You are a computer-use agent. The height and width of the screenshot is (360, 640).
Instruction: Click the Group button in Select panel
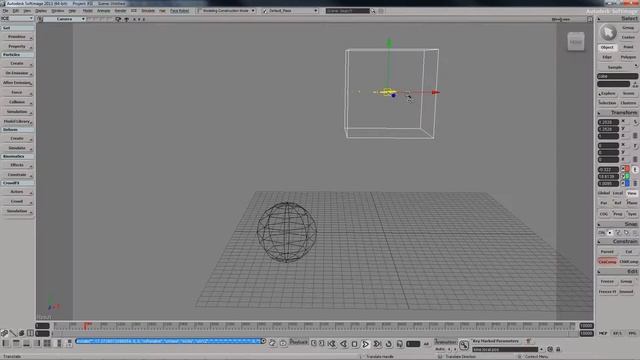click(628, 28)
